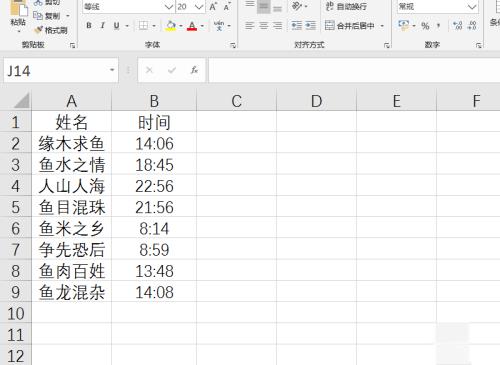Select the Format Painter brush
This screenshot has height=365, width=500.
39,30
